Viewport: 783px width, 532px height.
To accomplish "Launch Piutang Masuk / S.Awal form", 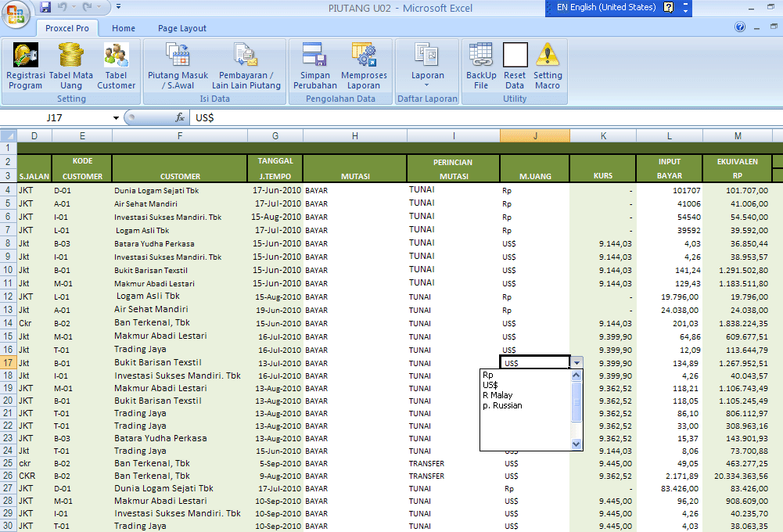I will point(178,66).
